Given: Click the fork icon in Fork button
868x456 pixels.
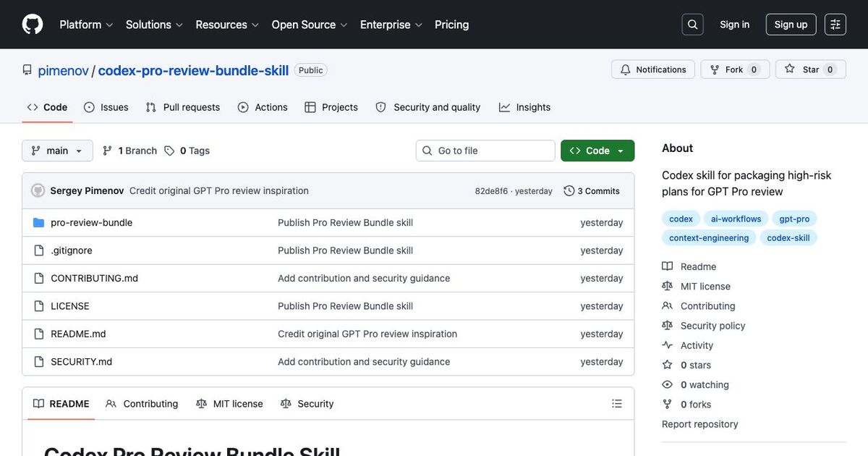Looking at the screenshot, I should click(715, 69).
